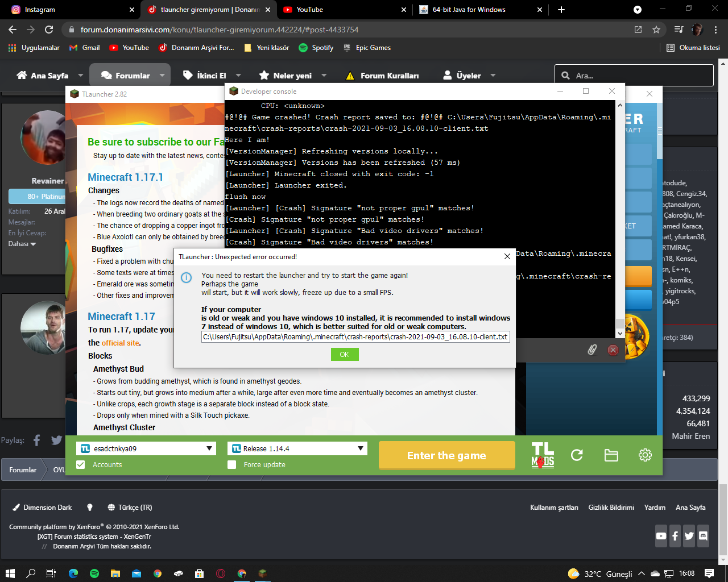Toggle the Accounts checkbox
Image resolution: width=728 pixels, height=582 pixels.
pyautogui.click(x=81, y=465)
